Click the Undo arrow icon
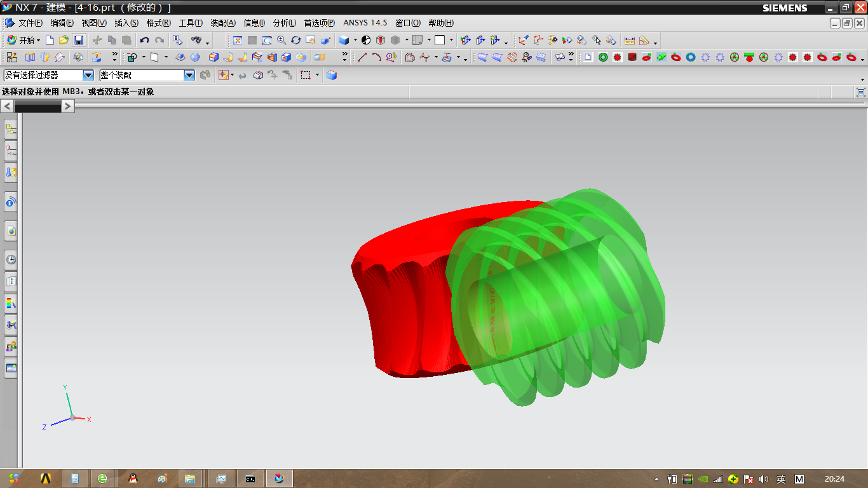Screen dimensions: 868x488 [x=145, y=40]
